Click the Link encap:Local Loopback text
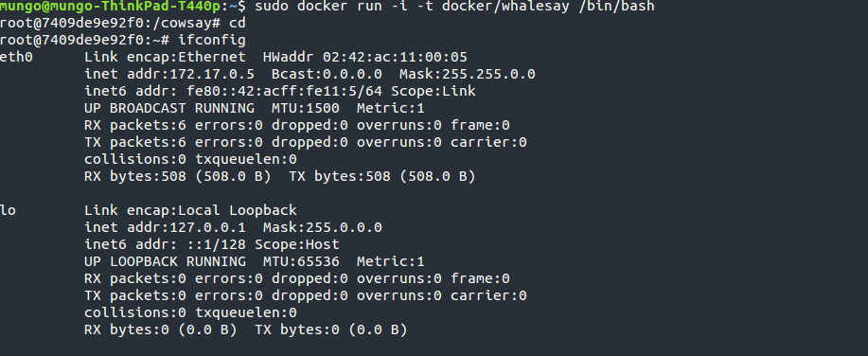Image resolution: width=868 pixels, height=356 pixels. point(190,210)
